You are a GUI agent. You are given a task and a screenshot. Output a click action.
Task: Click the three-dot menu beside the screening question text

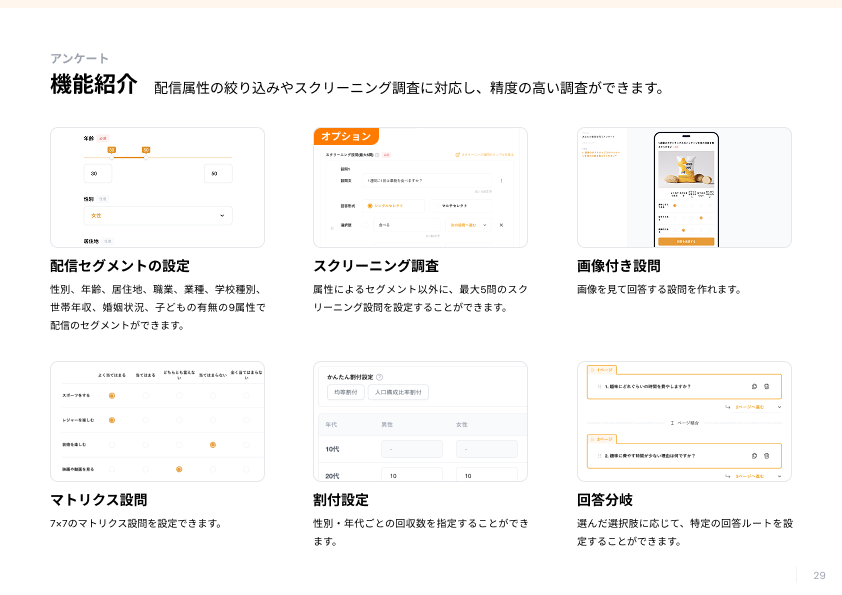click(501, 181)
